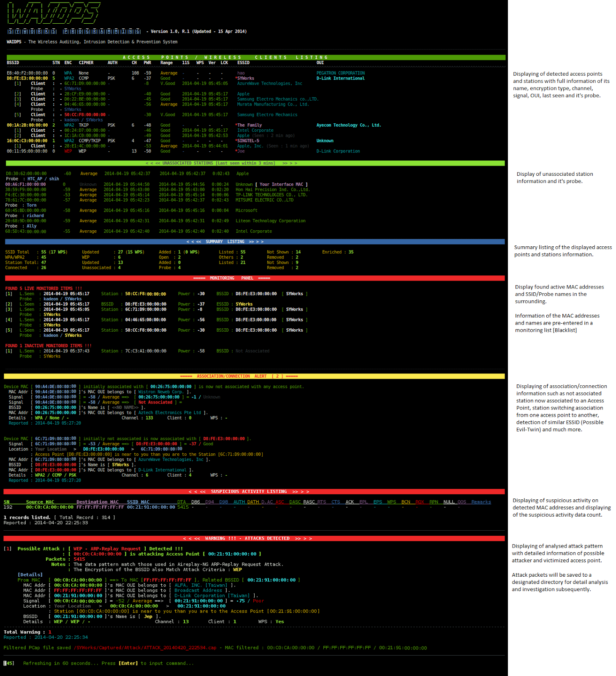The image size is (616, 676).
Task: Click the ATTACK_20140420_222534.cap file path
Action: point(145,648)
